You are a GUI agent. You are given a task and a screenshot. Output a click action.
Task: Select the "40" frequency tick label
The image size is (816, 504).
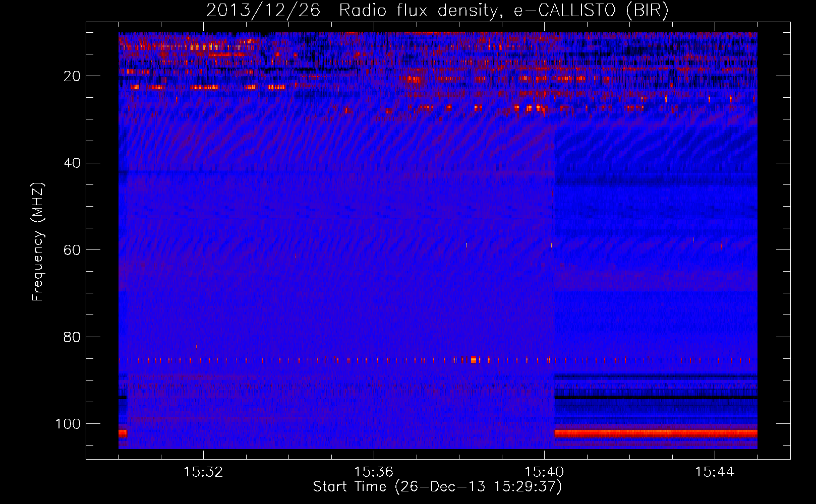73,163
